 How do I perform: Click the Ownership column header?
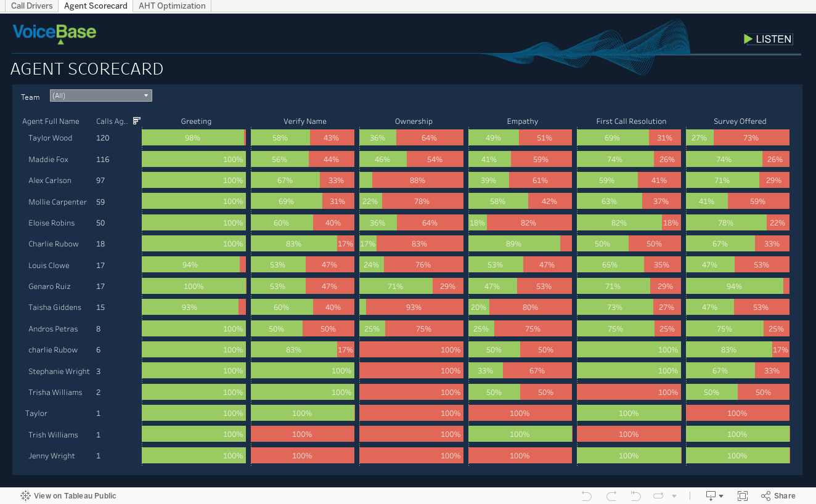pyautogui.click(x=414, y=121)
